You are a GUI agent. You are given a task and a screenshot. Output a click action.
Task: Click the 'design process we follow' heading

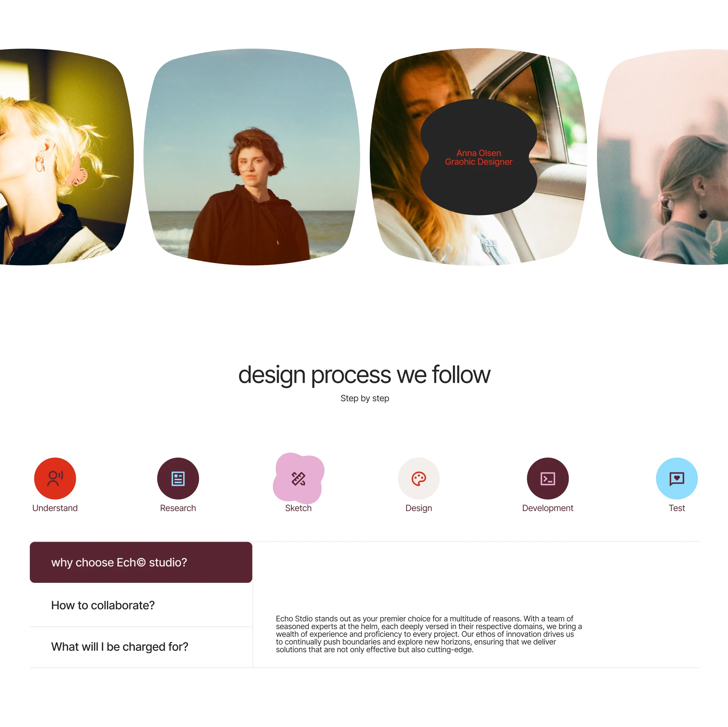pyautogui.click(x=364, y=375)
